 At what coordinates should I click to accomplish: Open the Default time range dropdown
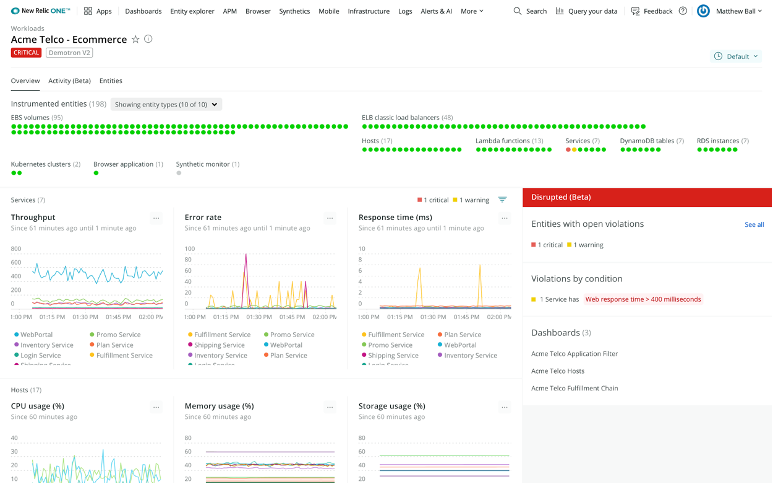(737, 56)
